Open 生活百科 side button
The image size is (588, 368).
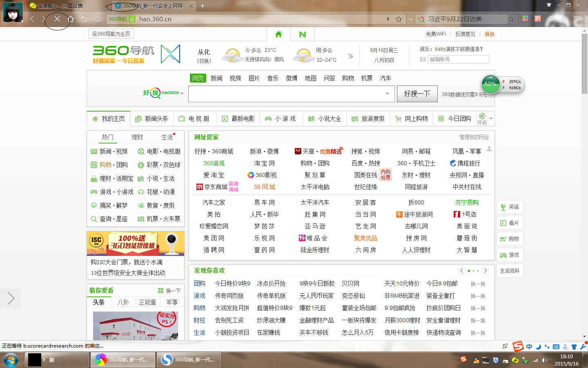pos(510,271)
